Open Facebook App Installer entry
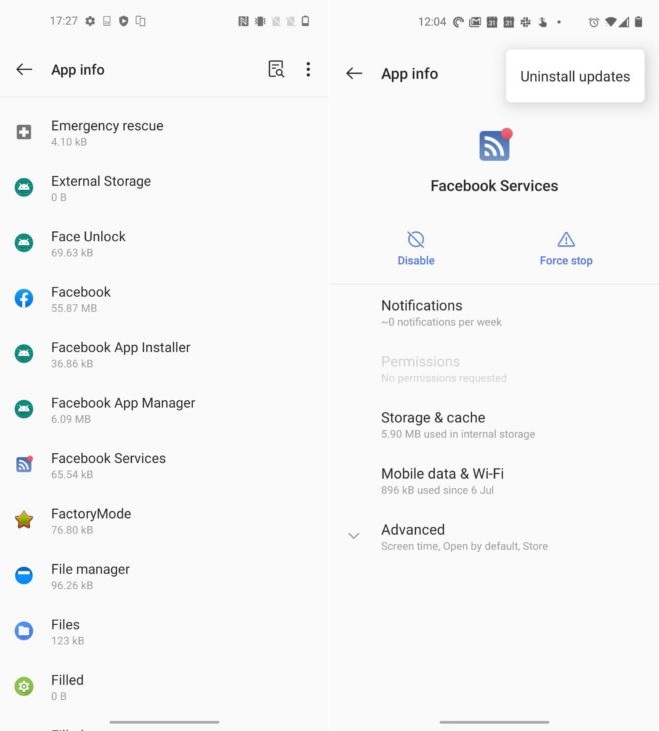The image size is (659, 731). click(x=120, y=354)
